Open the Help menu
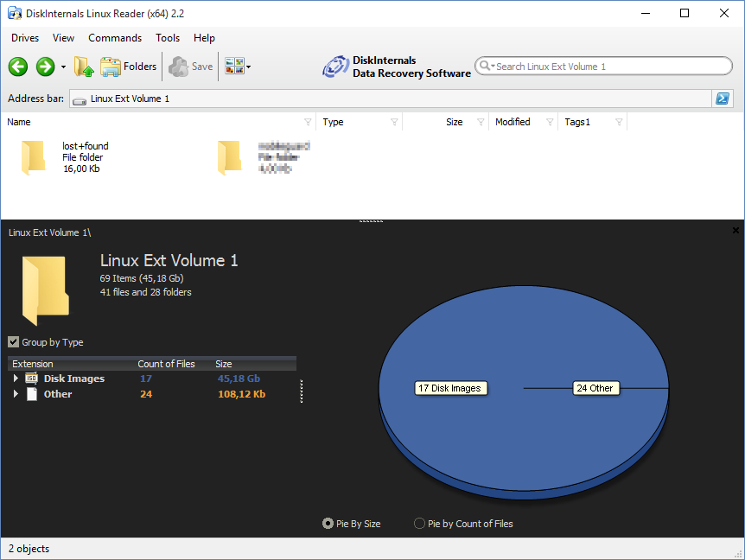 (204, 38)
